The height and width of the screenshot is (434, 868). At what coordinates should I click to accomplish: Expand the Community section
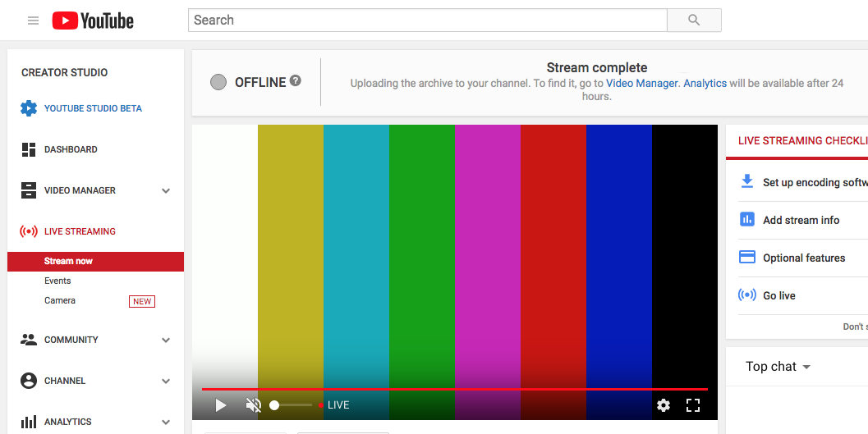click(166, 340)
